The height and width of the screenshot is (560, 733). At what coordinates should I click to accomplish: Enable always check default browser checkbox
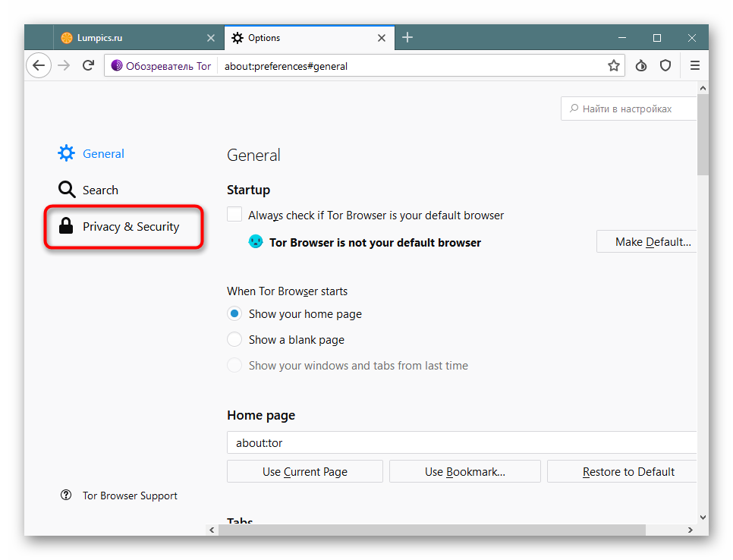pos(235,215)
